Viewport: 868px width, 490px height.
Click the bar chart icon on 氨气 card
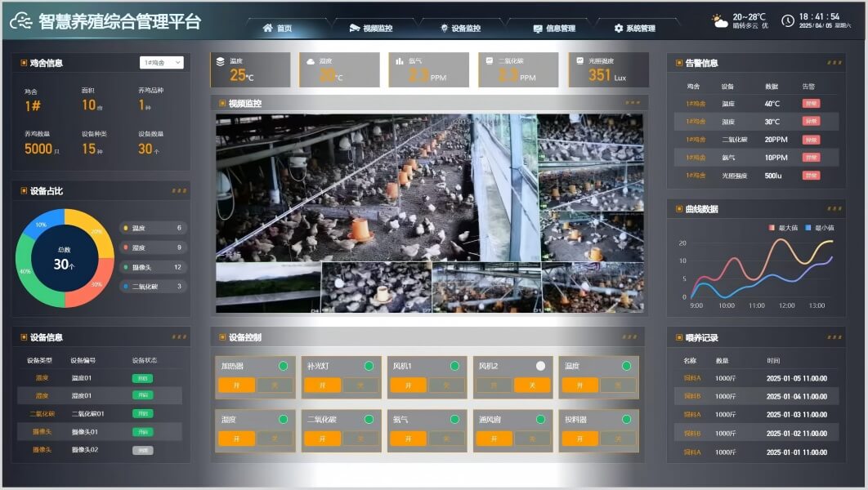coord(399,61)
